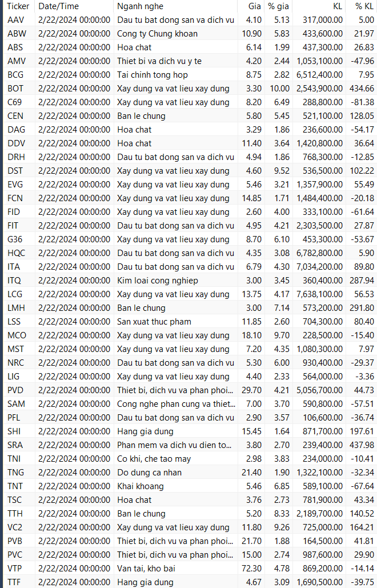Click the 'Khai khoang' industry cell
This screenshot has height=588, width=377.
point(140,486)
